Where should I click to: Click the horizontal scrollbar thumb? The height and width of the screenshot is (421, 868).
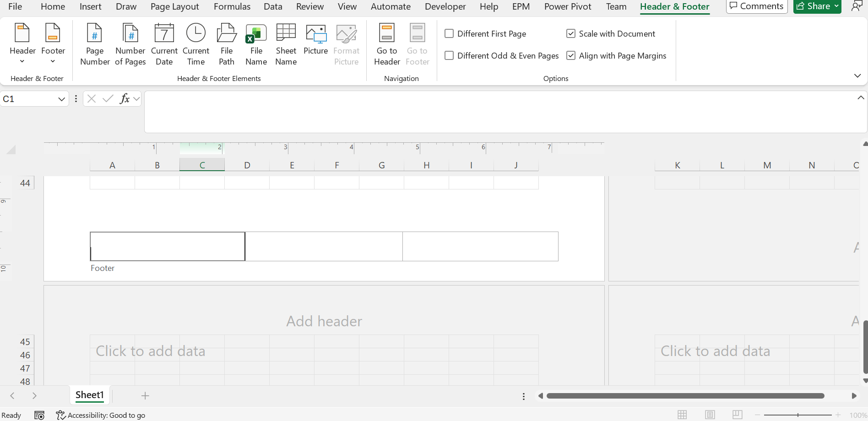(x=685, y=396)
